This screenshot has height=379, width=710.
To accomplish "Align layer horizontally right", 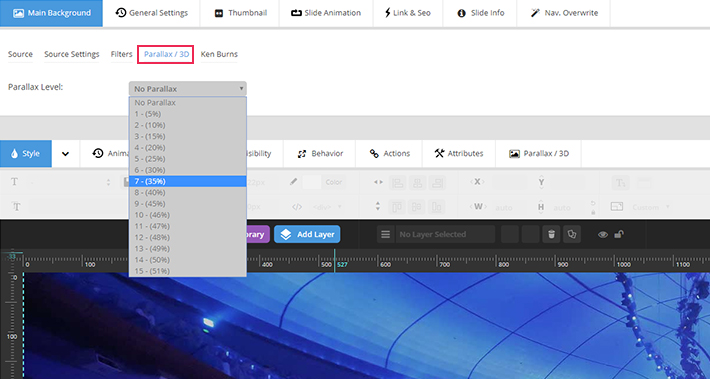I will point(437,182).
